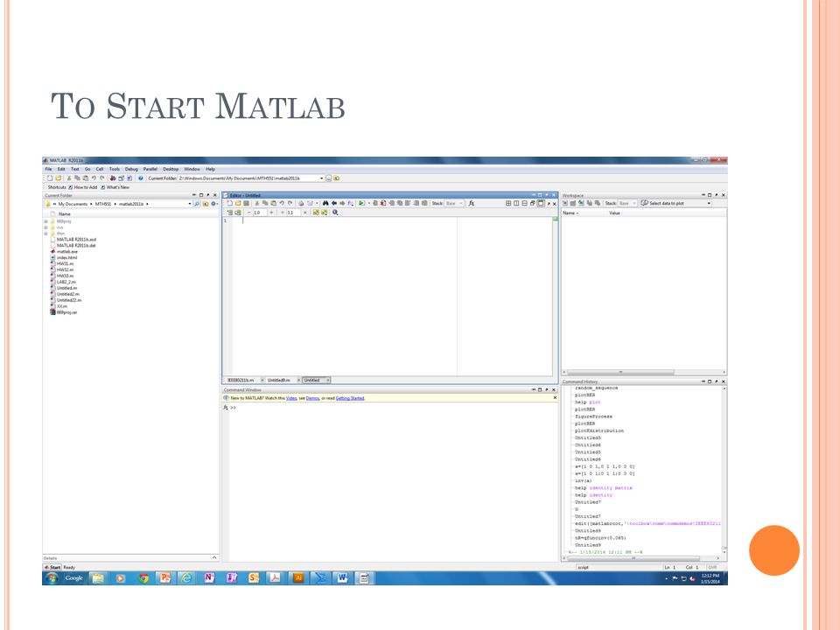The image size is (840, 630).
Task: Float editor documents layout icon
Action: (533, 203)
